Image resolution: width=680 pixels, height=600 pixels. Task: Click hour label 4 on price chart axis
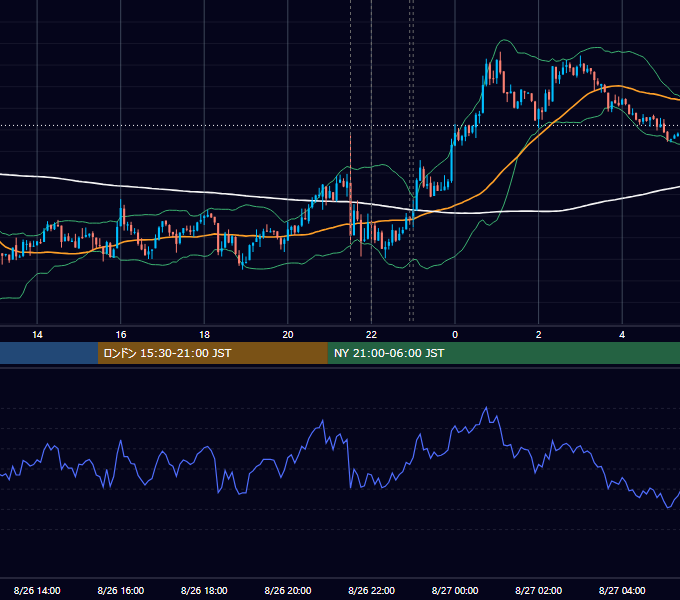pyautogui.click(x=622, y=335)
